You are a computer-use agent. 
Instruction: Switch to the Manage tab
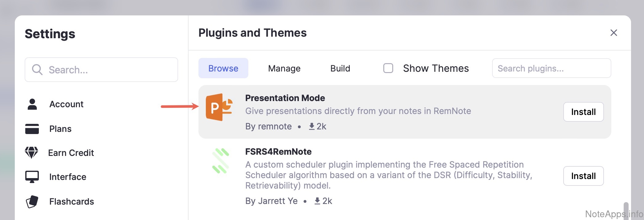pos(284,68)
